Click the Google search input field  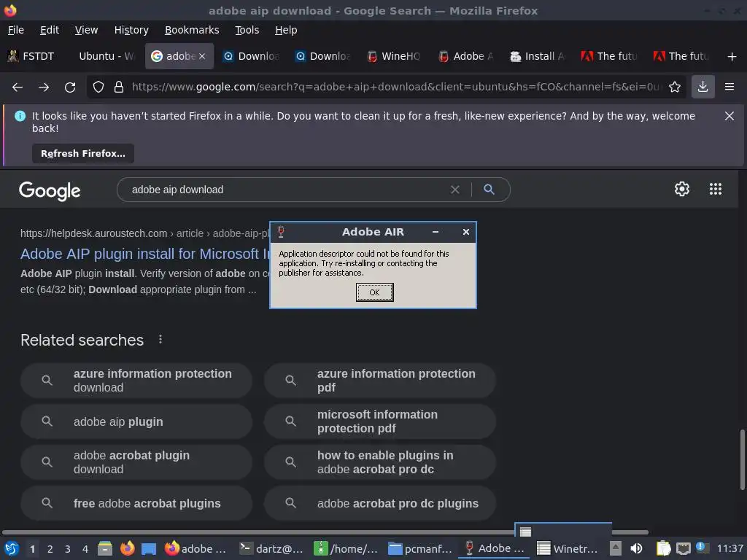[x=288, y=190]
